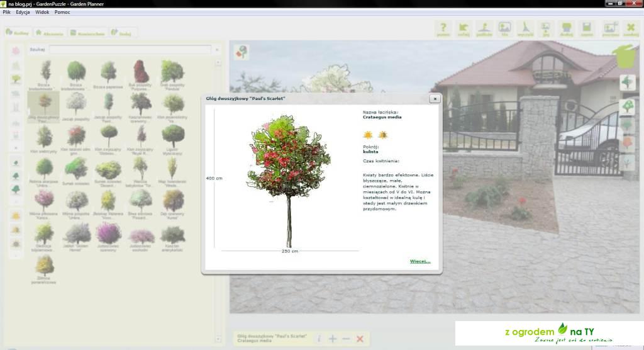Select the Brzoza papierowa tree thumbnail

[x=108, y=74]
